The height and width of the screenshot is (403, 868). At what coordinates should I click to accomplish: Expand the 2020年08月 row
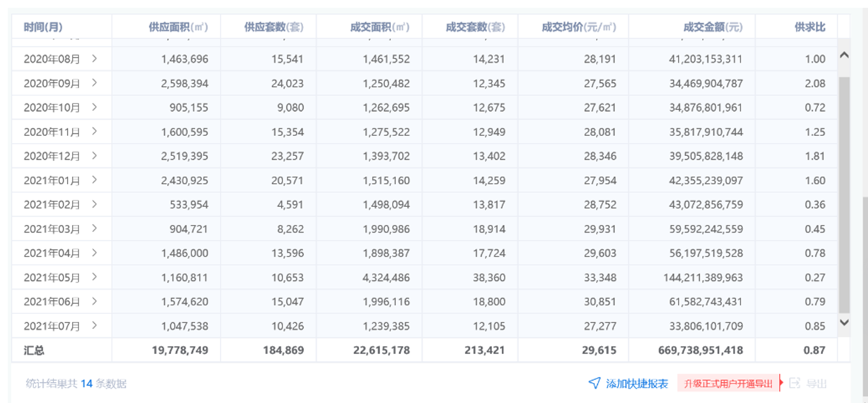click(x=95, y=59)
